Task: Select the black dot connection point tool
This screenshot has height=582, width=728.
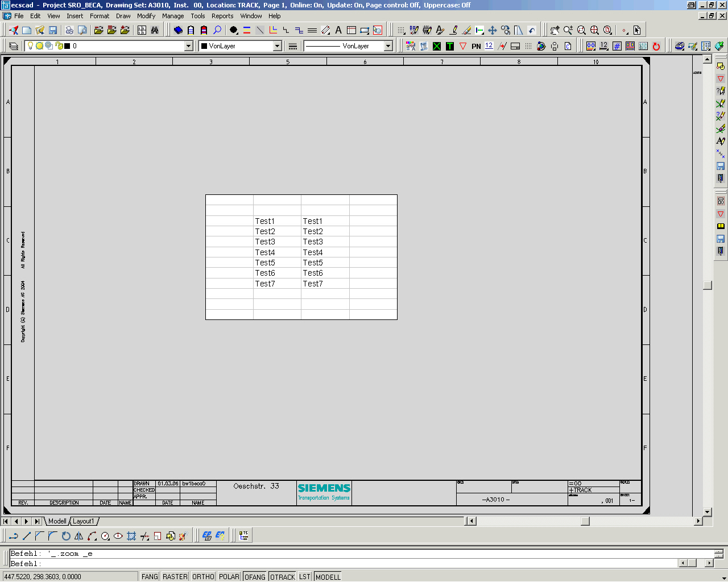Action: [x=234, y=30]
